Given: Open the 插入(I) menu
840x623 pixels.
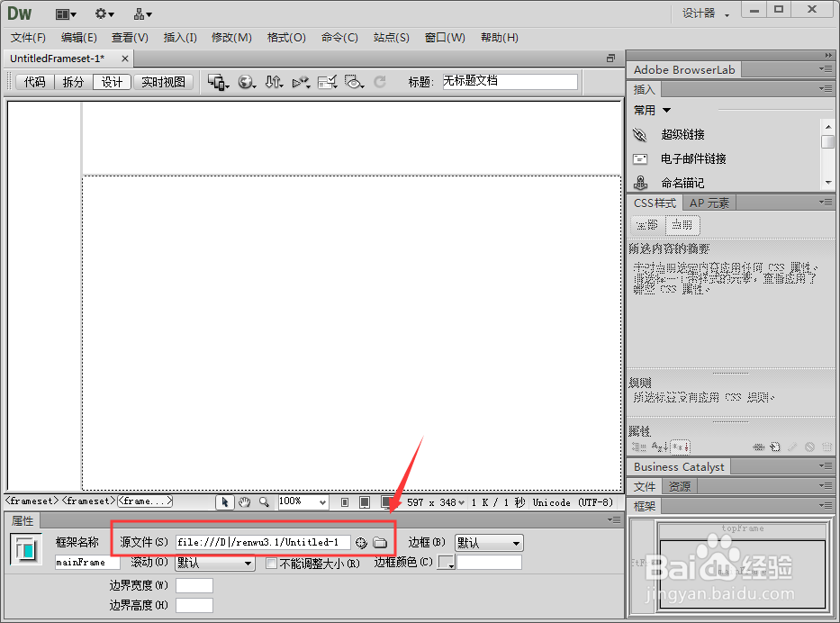Looking at the screenshot, I should (180, 38).
